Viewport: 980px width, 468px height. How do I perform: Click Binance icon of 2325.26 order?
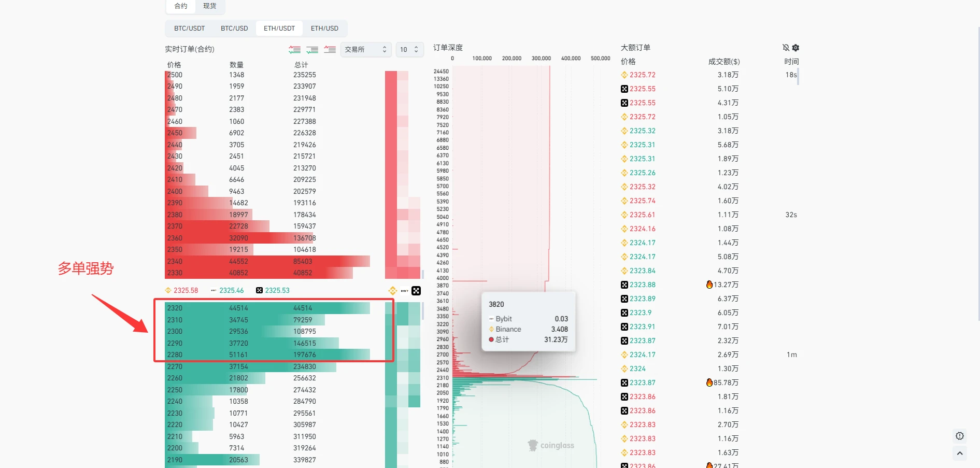(624, 173)
